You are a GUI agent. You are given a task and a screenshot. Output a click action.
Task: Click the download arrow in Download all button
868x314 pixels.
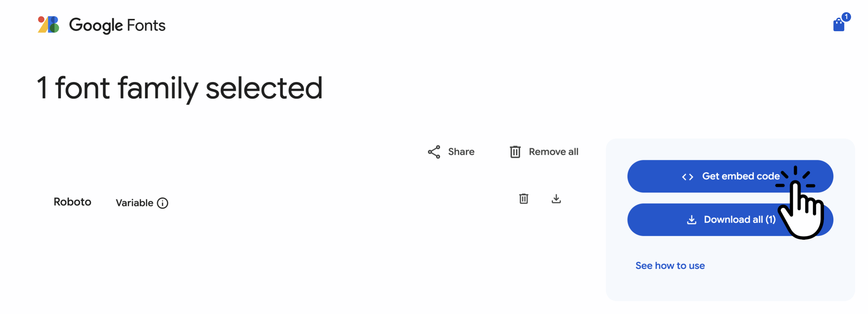coord(691,220)
